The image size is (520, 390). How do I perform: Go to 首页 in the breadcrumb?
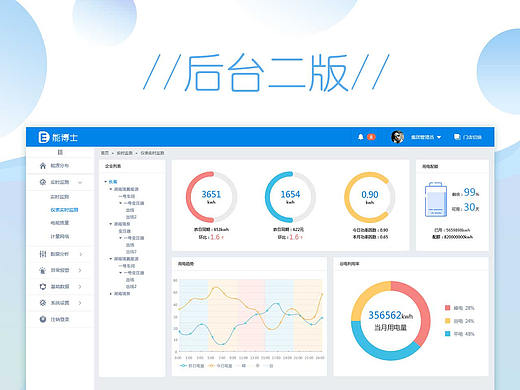click(105, 153)
